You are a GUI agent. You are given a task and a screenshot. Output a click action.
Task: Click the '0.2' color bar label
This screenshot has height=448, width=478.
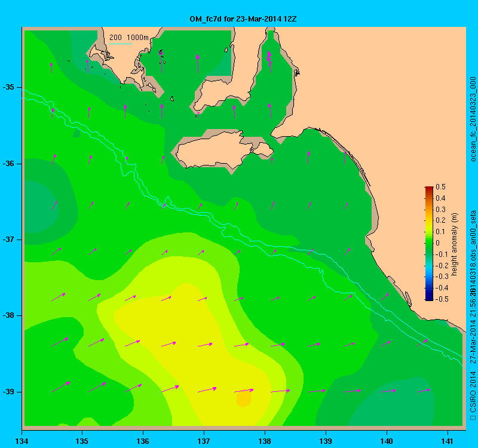(440, 220)
